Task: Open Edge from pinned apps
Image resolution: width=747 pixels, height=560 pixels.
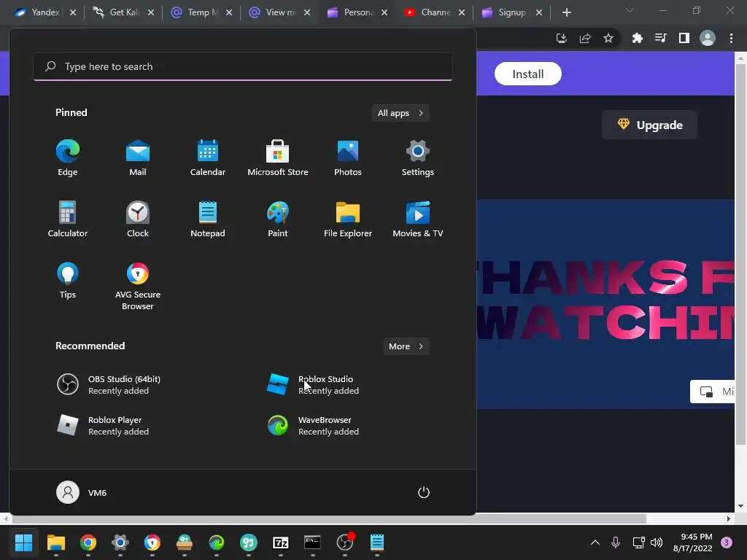Action: point(68,157)
